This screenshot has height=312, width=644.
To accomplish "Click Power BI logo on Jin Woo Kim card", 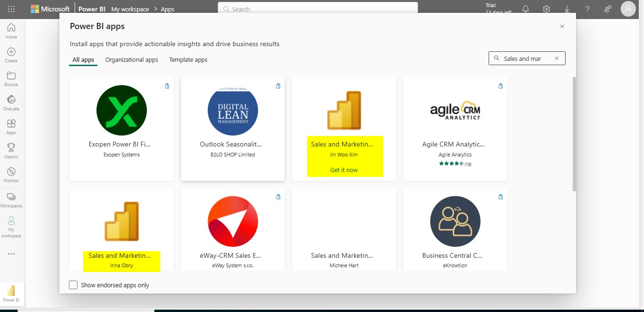I will point(344,110).
